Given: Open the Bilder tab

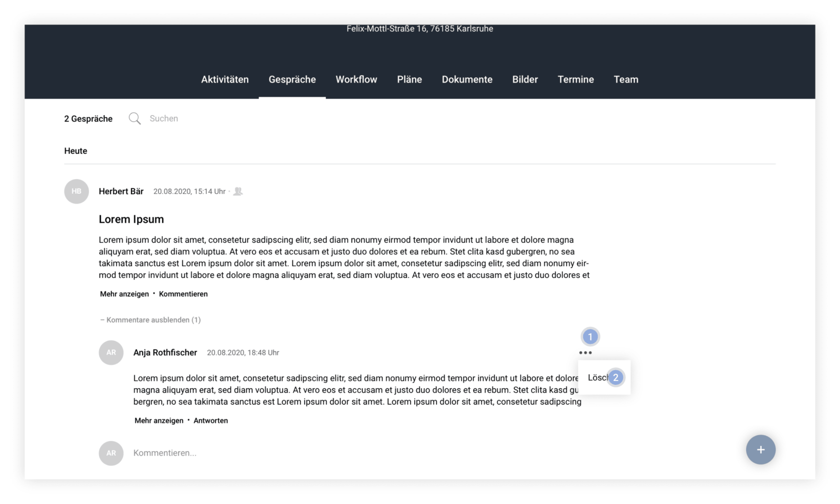Looking at the screenshot, I should (x=525, y=79).
